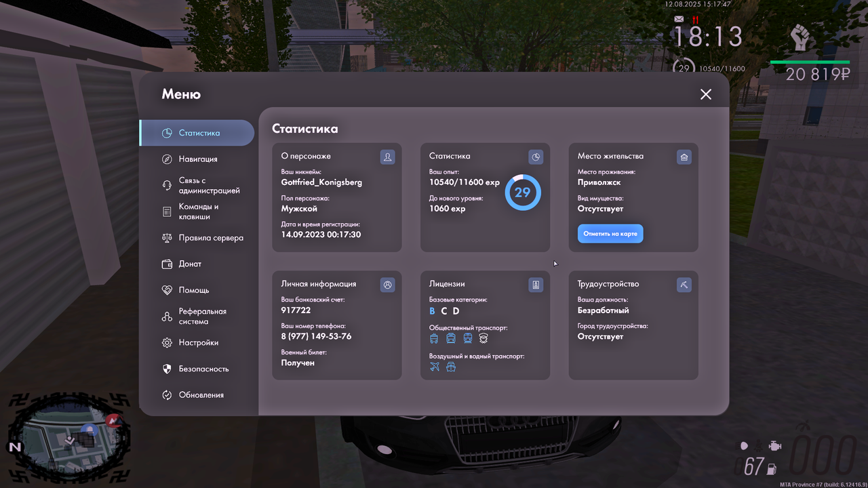Click the wallet icon beside Донат
The image size is (868, 488).
point(167,264)
